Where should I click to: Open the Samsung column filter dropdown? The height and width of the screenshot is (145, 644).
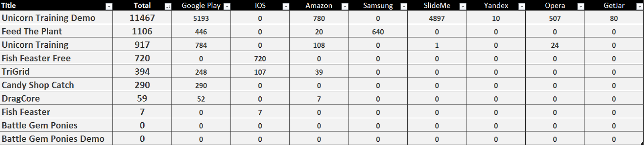[404, 6]
